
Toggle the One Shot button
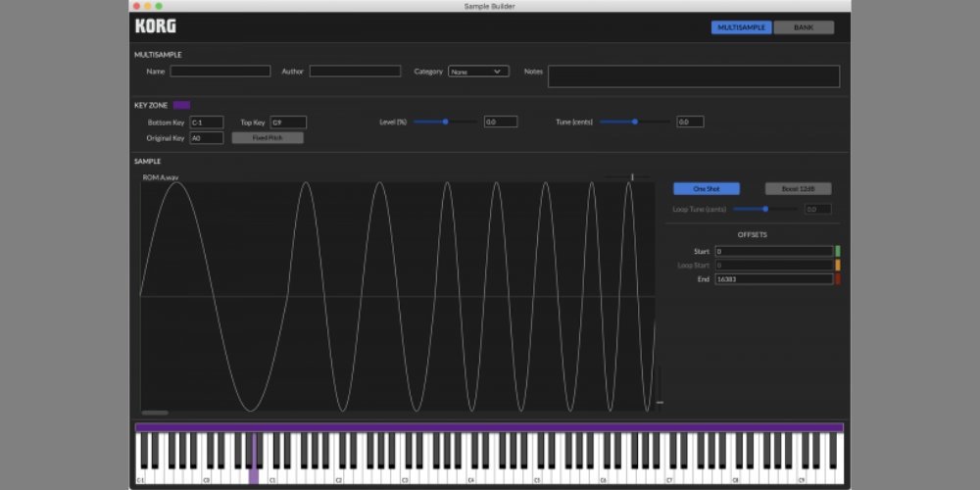[706, 188]
